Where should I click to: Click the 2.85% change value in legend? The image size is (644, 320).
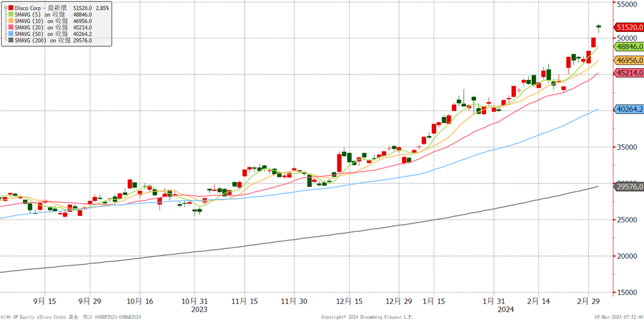pos(102,8)
